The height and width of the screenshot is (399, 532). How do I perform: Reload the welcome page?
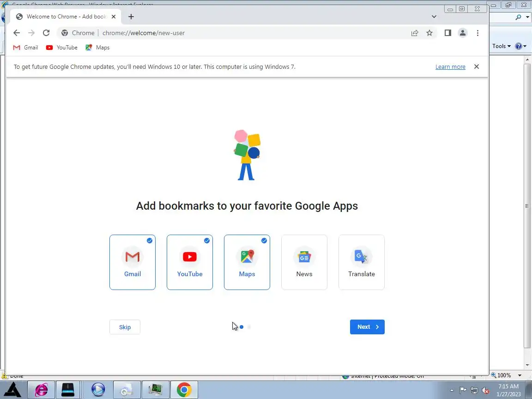pyautogui.click(x=46, y=33)
